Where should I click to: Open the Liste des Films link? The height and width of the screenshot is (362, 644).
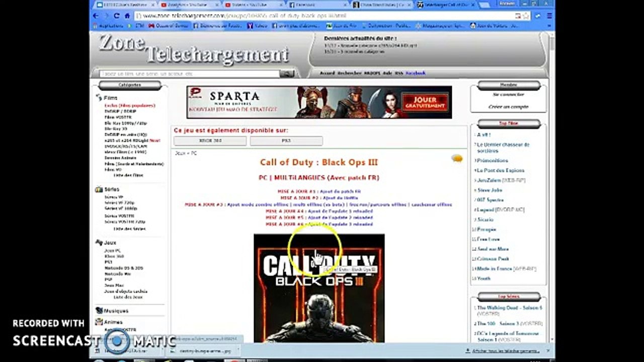click(x=128, y=175)
